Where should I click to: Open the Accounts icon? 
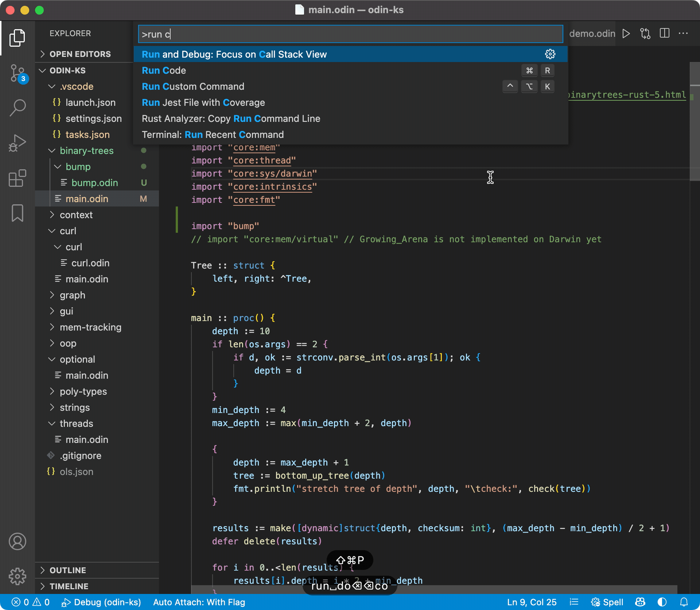(x=17, y=541)
